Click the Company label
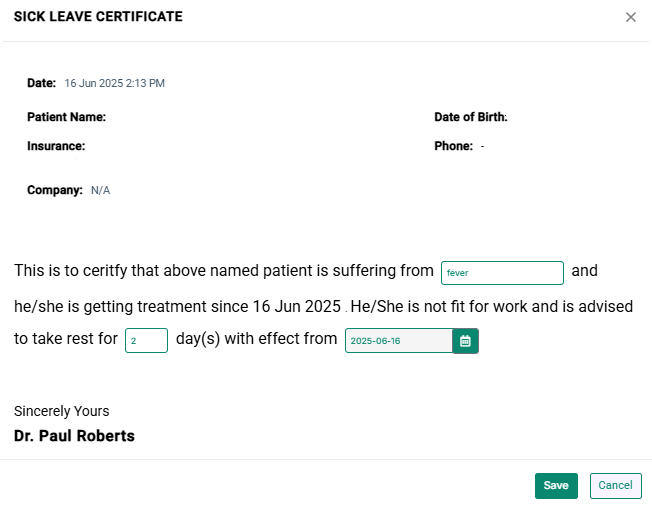652x510 pixels. coord(55,190)
